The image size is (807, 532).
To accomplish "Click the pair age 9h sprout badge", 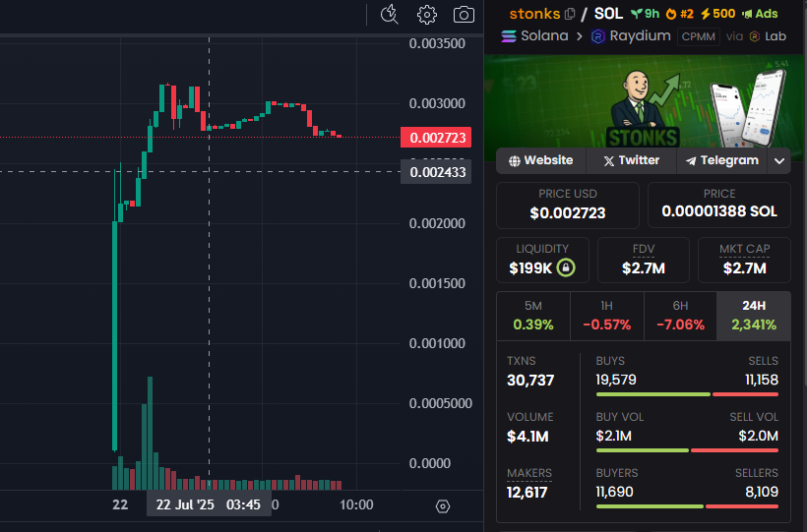I will (646, 14).
